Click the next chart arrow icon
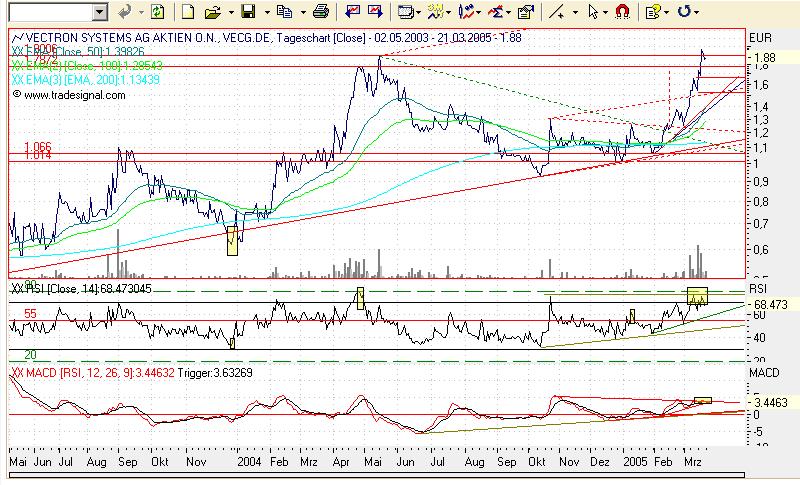The width and height of the screenshot is (800, 485). coord(375,11)
